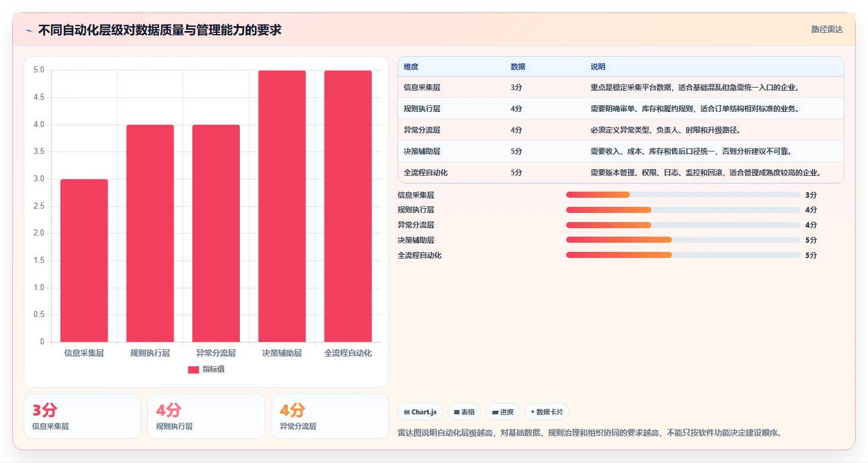Viewport: 868px width, 463px height.
Task: Click the 5.0 y-axis tick label
Action: (x=38, y=70)
